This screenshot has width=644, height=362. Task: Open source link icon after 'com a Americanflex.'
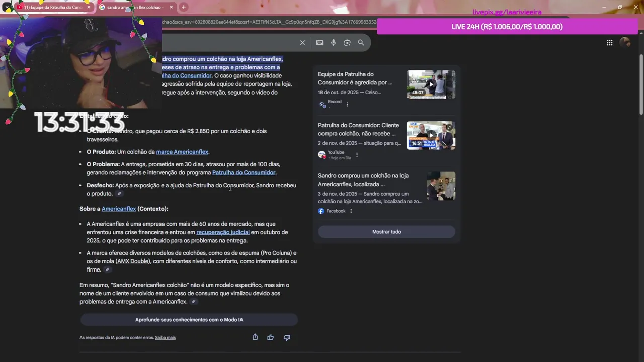click(194, 302)
